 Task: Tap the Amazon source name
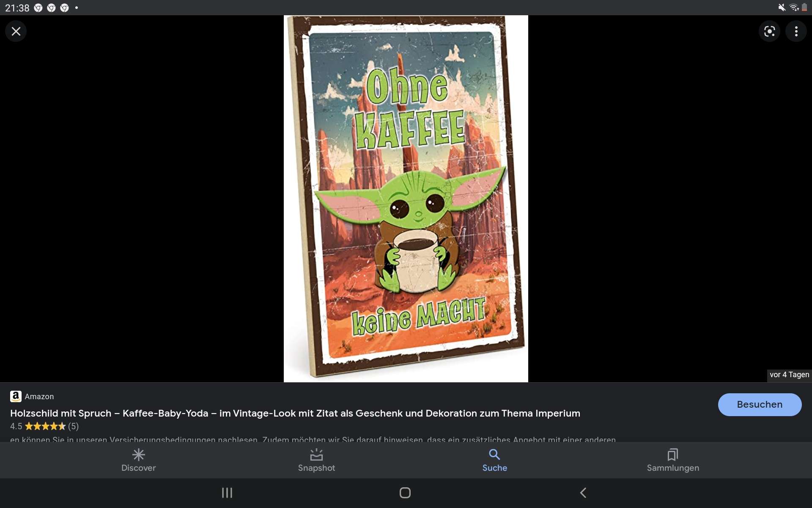39,397
